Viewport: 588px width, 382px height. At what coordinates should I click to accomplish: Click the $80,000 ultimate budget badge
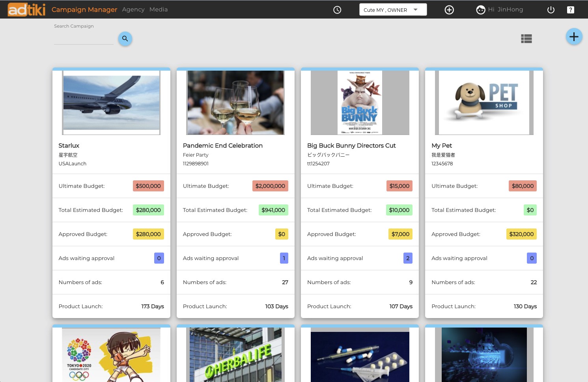coord(523,186)
